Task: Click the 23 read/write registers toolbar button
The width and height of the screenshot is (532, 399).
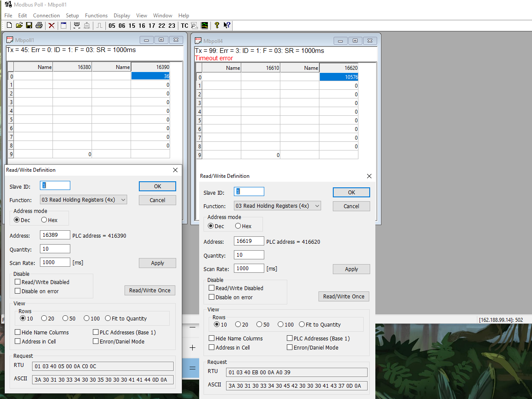Action: click(x=172, y=26)
